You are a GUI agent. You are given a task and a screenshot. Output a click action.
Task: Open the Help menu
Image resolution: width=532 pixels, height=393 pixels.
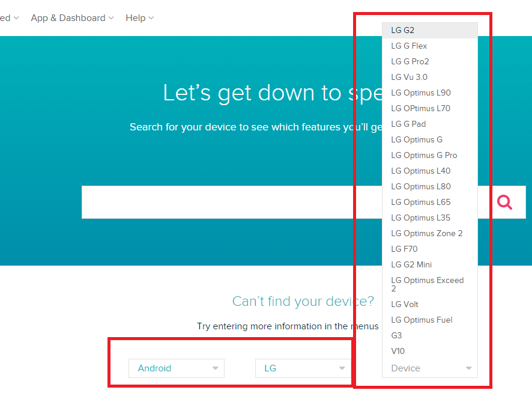point(139,18)
